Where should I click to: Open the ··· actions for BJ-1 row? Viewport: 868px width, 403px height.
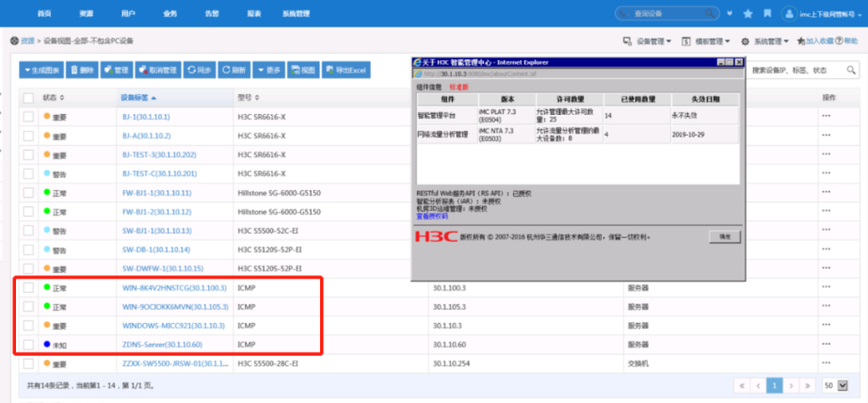827,116
